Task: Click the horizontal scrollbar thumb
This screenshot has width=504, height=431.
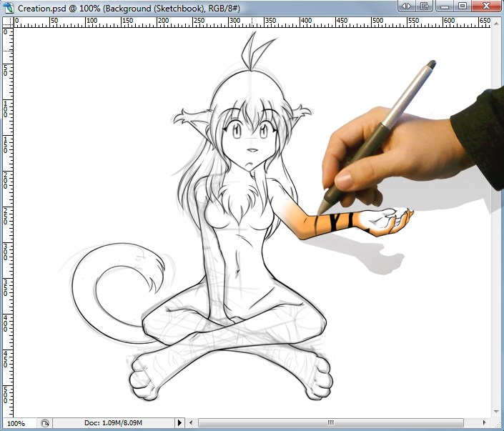Action: [331, 422]
